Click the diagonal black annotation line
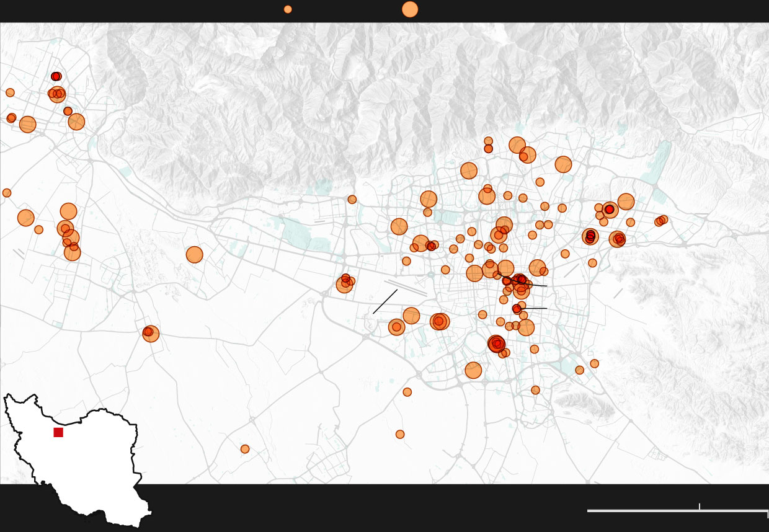769x532 pixels. [x=385, y=301]
